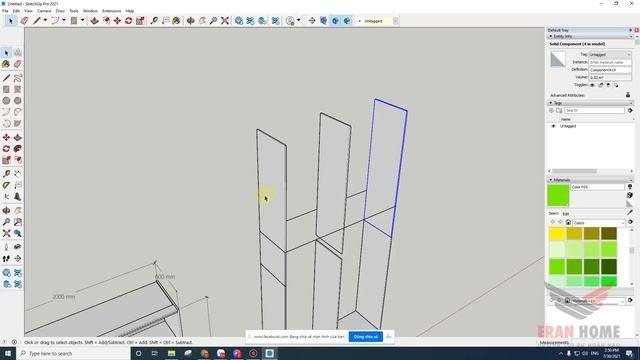The height and width of the screenshot is (360, 640).
Task: Select the Zoom magnifier in top toolbar
Action: 213,20
